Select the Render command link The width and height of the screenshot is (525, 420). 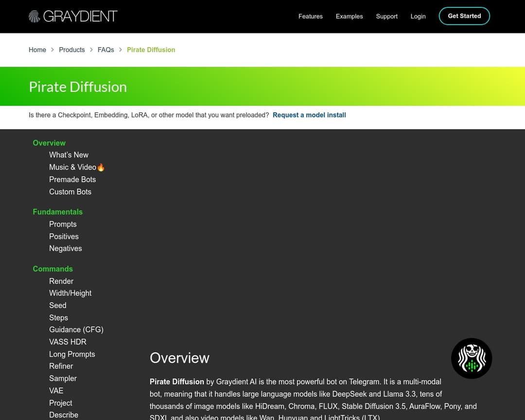pos(61,281)
